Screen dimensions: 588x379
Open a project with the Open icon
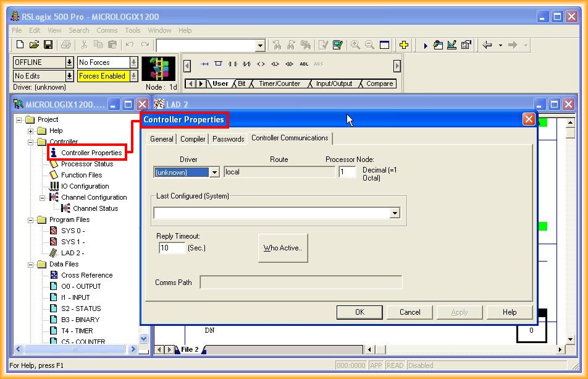pyautogui.click(x=34, y=45)
